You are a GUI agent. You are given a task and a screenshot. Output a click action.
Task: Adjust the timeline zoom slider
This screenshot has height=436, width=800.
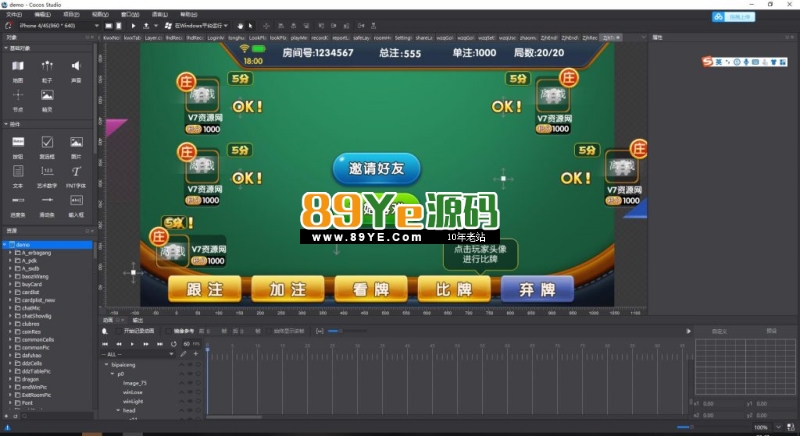(347, 331)
